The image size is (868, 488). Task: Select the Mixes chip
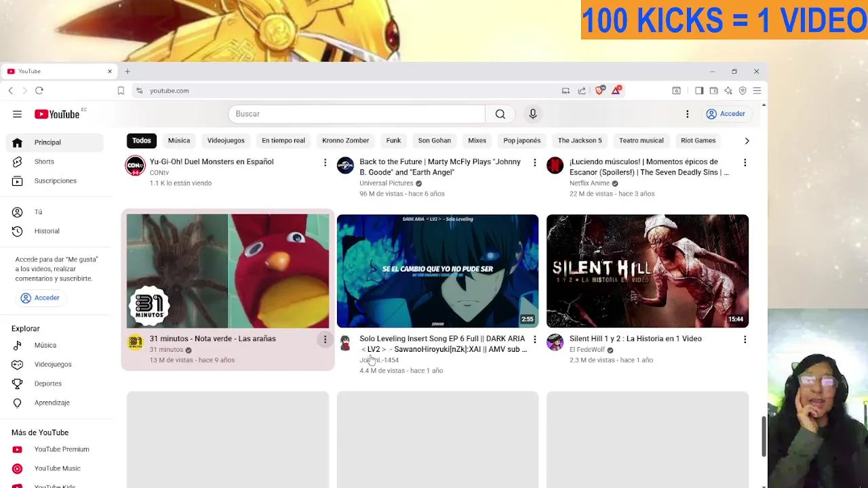click(477, 140)
